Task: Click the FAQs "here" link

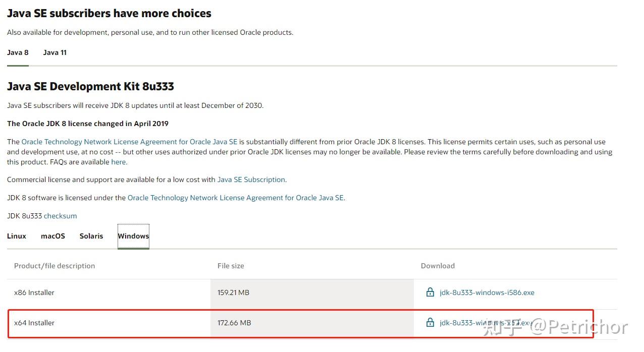Action: (118, 162)
